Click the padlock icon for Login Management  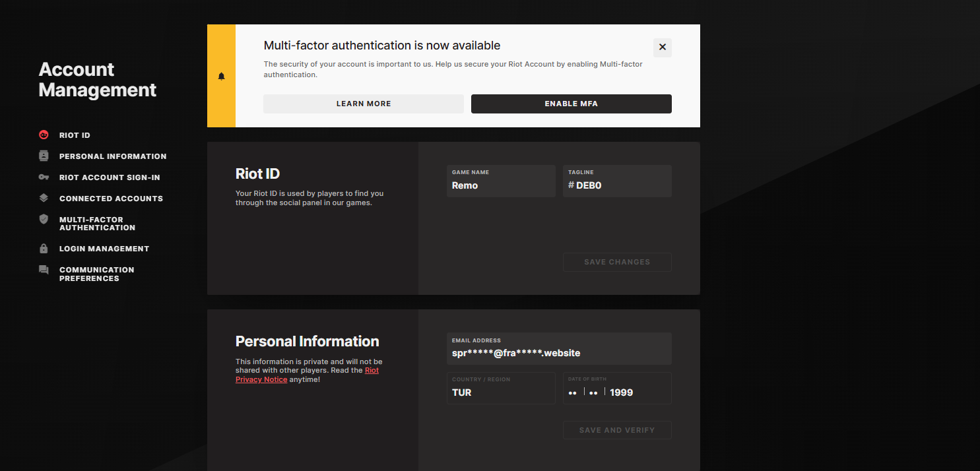44,249
